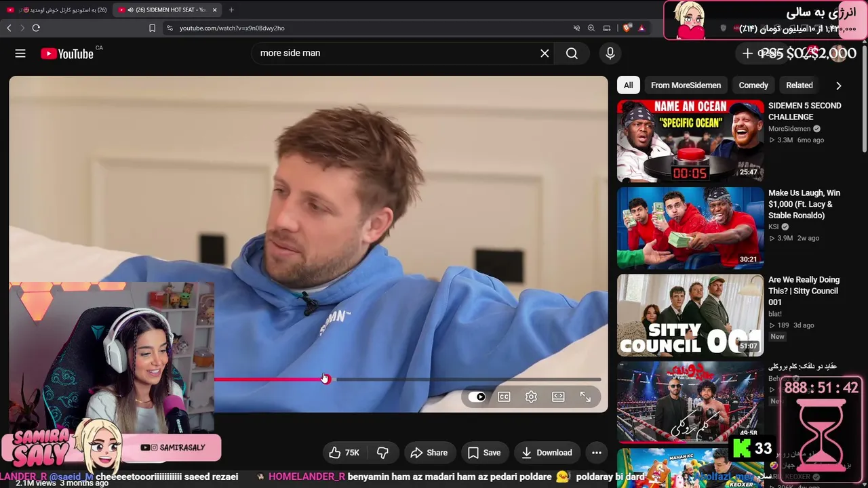Switch the player to theater mode
The image size is (868, 488).
[x=558, y=397]
